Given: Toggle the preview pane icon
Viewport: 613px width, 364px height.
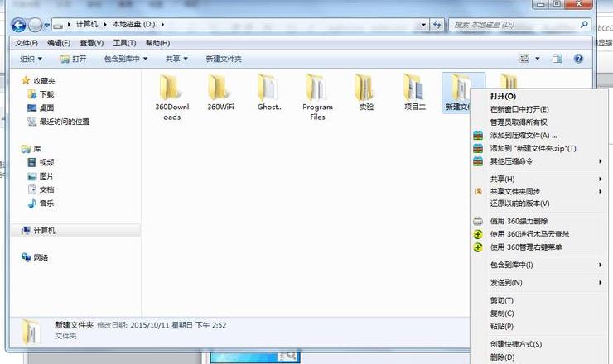Looking at the screenshot, I should click(x=557, y=59).
